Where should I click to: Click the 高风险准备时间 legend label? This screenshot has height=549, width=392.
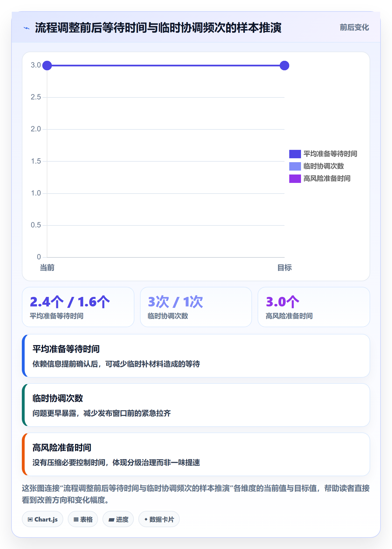pos(327,178)
